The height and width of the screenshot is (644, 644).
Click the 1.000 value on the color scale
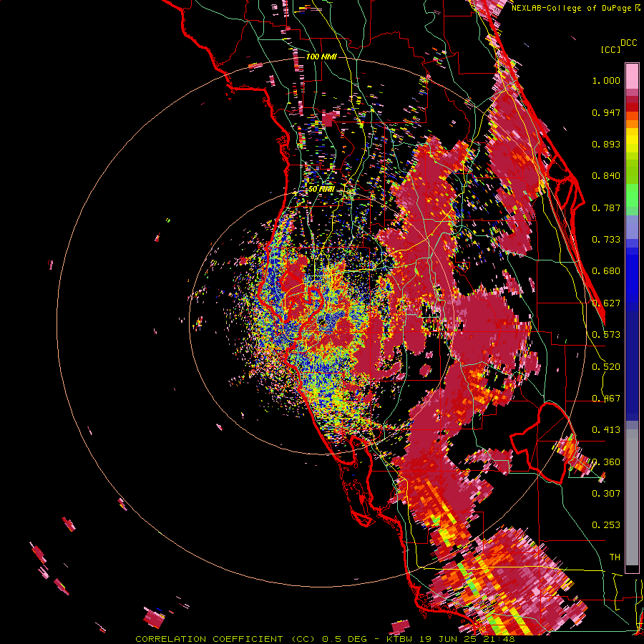click(x=606, y=80)
